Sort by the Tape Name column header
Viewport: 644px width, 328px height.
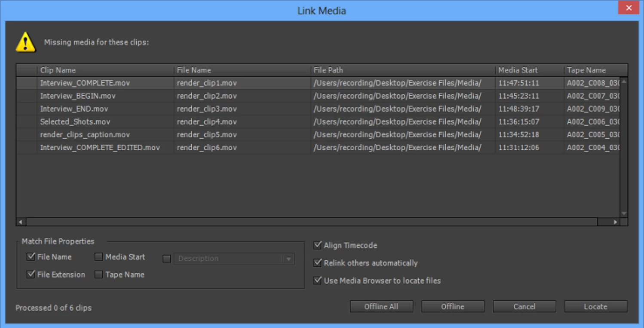pyautogui.click(x=595, y=70)
